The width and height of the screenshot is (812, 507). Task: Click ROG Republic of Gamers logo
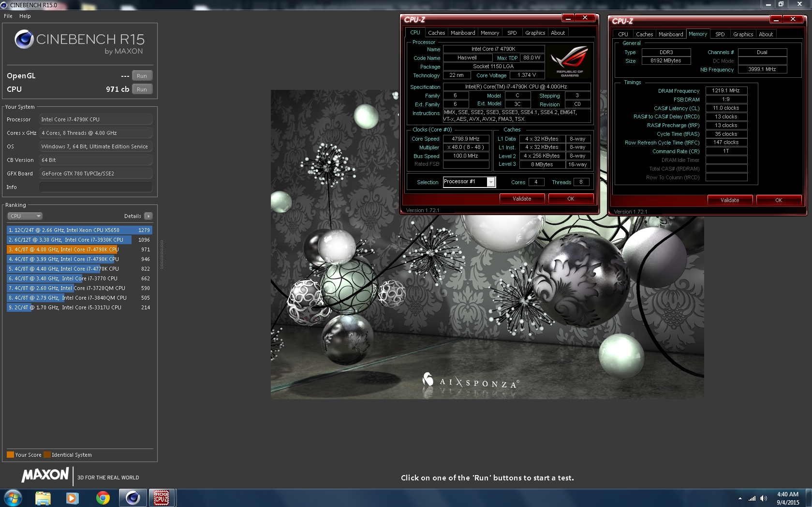pos(569,61)
